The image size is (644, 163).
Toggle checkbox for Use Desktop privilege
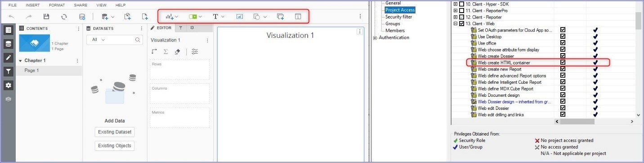(563, 36)
